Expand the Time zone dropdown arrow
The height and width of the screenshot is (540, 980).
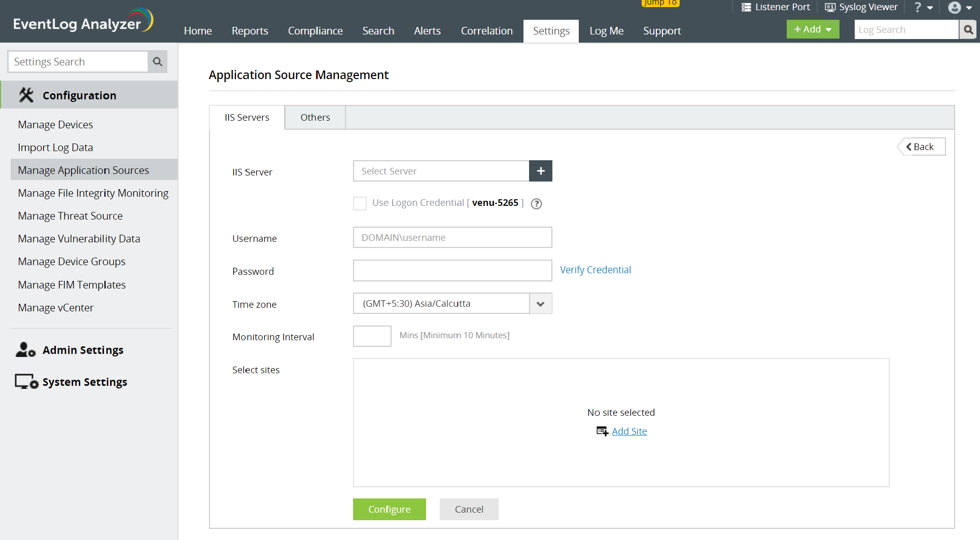[541, 304]
